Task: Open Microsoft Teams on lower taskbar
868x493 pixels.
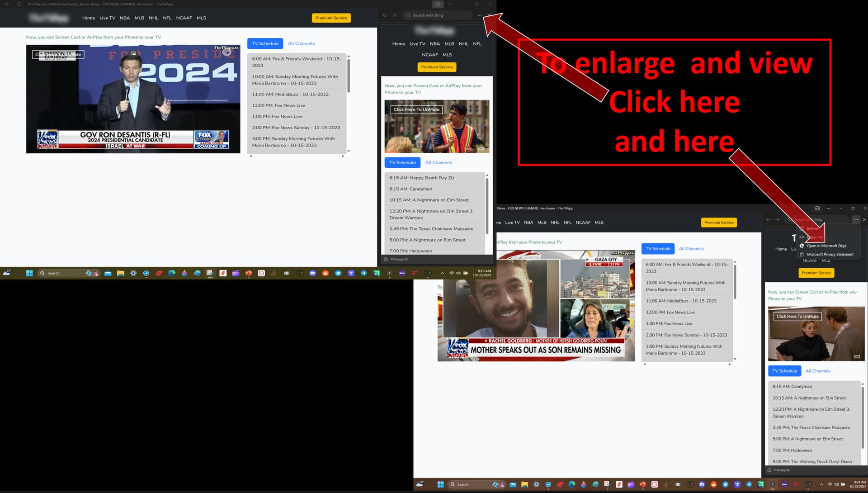Action: coord(737,484)
